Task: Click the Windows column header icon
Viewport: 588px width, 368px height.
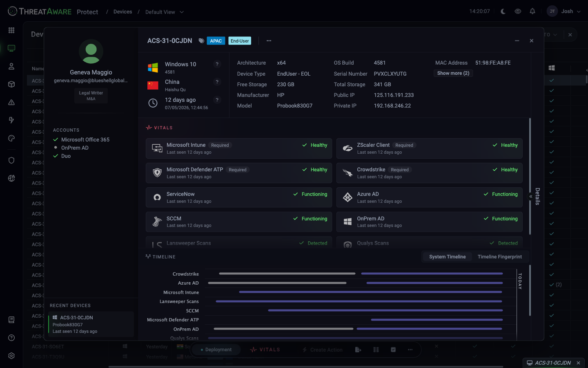Action: [x=552, y=68]
